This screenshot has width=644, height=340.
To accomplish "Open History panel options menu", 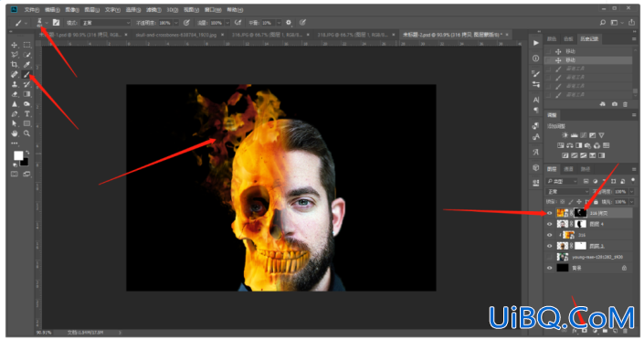I will tap(634, 38).
